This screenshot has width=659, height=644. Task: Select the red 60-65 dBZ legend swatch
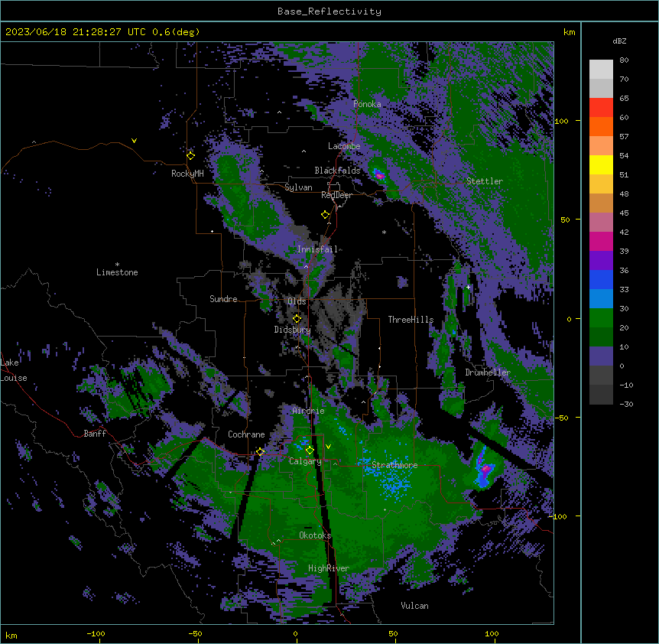(601, 108)
